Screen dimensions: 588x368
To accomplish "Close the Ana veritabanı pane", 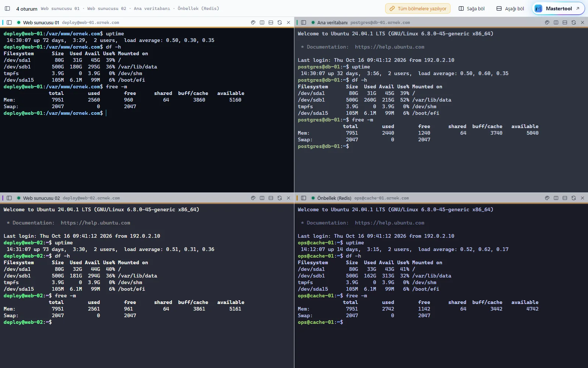I will (x=582, y=22).
